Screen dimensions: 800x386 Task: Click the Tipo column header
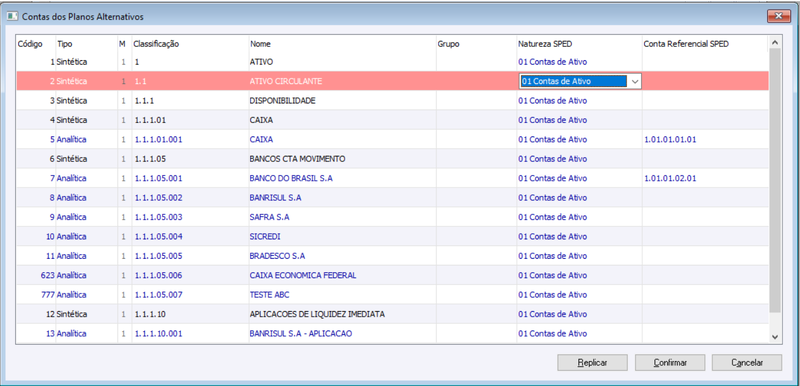click(x=65, y=44)
